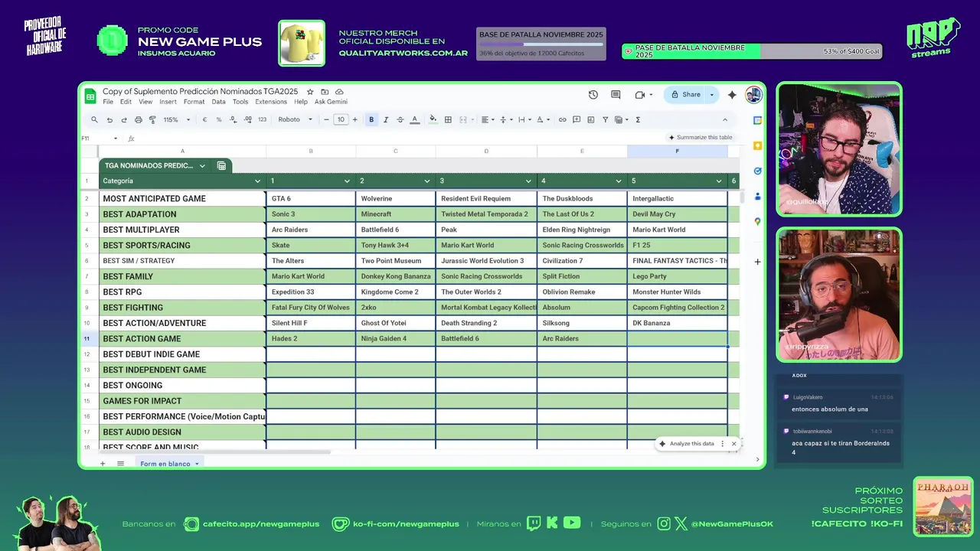
Task: Click the Share button
Action: coord(685,95)
